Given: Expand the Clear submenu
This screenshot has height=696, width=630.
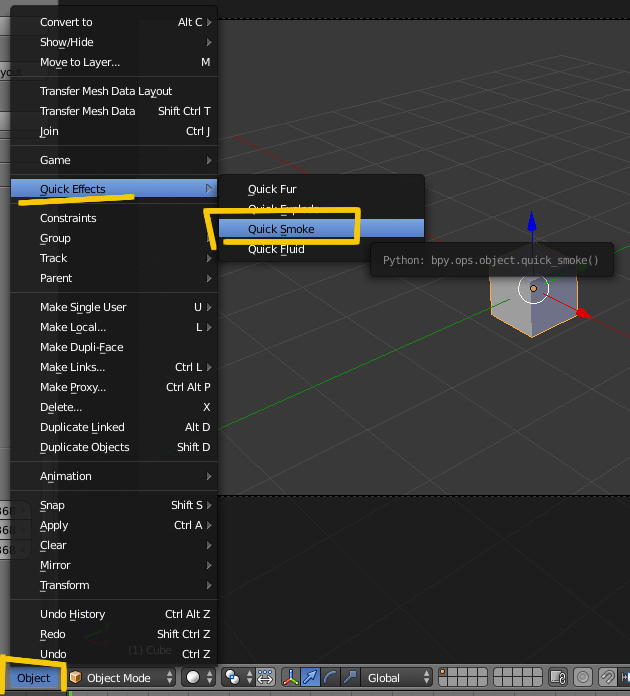Looking at the screenshot, I should coord(114,545).
